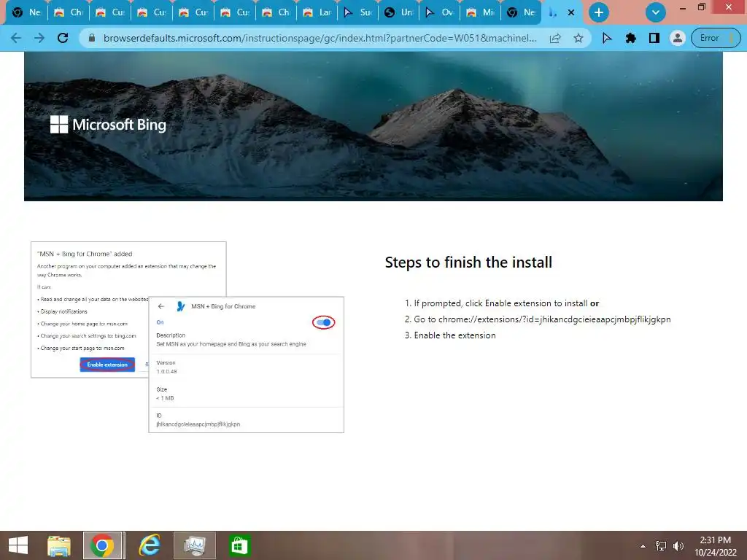Screen dimensions: 747x560
Task: Click the address bar URL field
Action: pyautogui.click(x=320, y=38)
